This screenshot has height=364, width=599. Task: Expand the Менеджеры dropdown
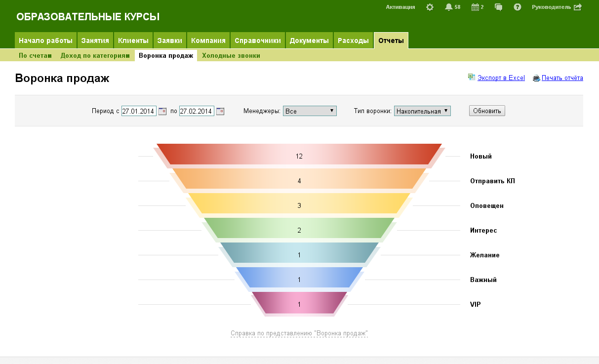click(310, 111)
